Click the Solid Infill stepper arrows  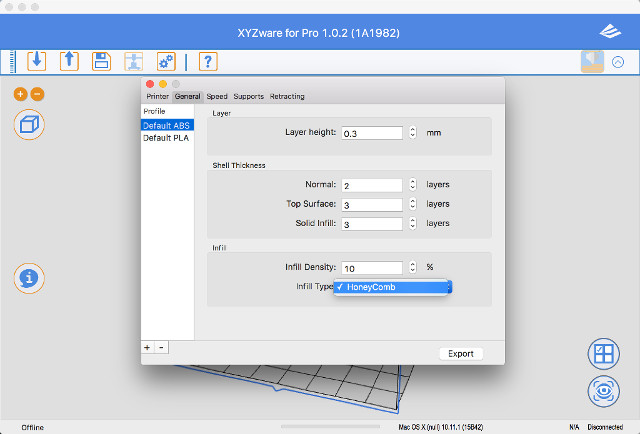pyautogui.click(x=413, y=223)
